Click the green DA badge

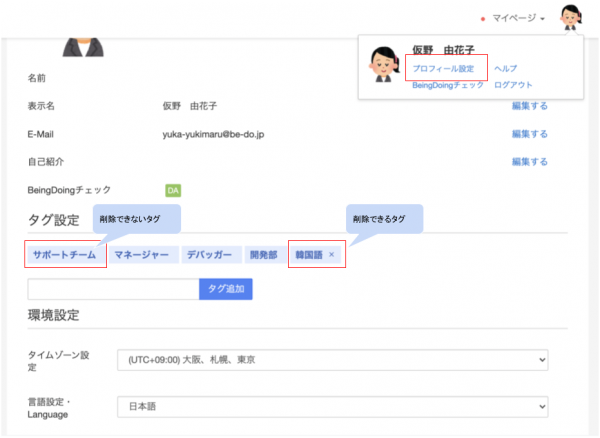173,191
